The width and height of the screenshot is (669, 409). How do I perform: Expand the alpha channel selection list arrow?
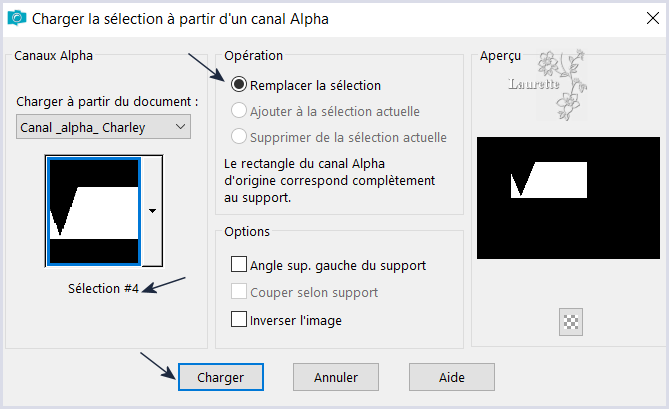tap(152, 211)
